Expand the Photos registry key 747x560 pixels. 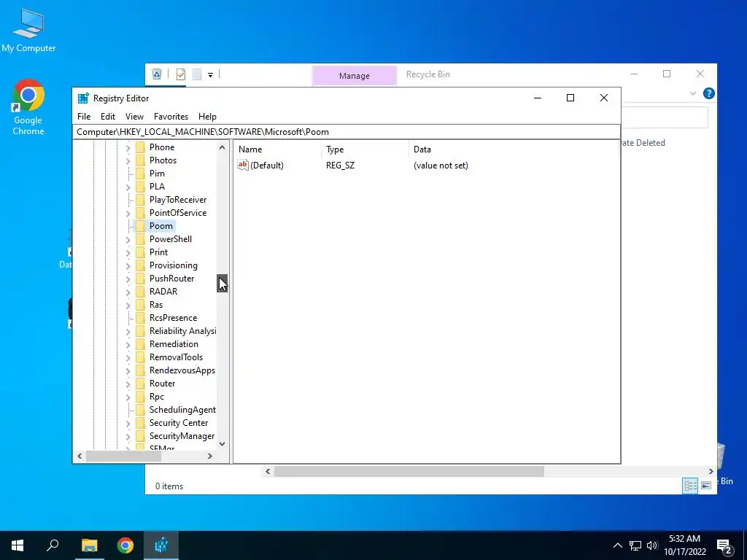pos(128,161)
